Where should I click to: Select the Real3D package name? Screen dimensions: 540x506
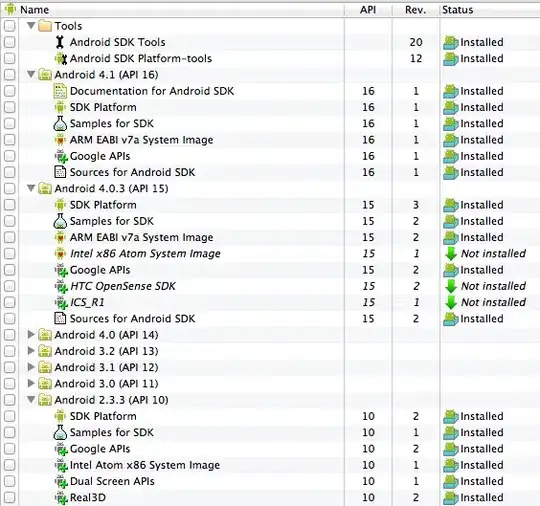click(x=88, y=498)
